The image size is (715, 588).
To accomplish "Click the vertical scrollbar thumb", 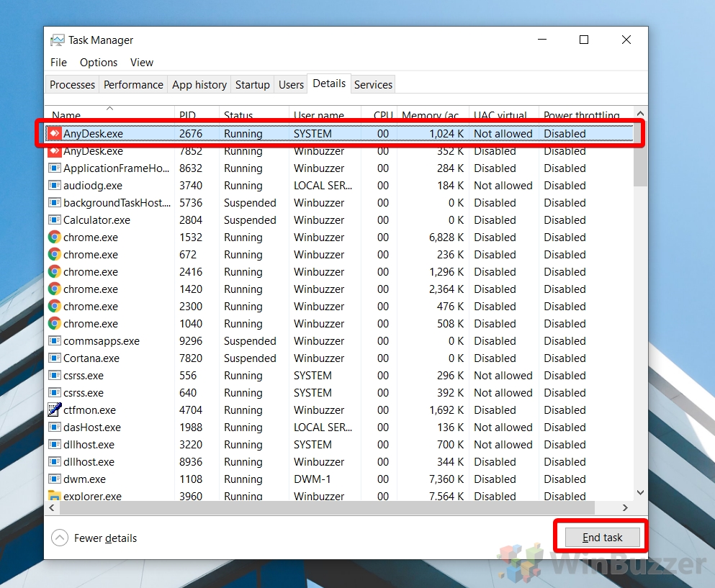I will tap(640, 153).
